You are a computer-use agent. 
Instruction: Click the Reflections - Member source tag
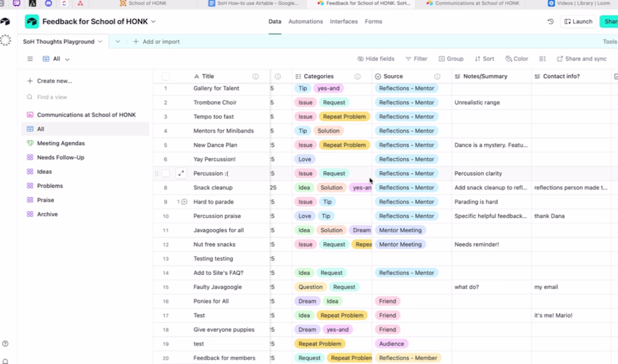[x=408, y=358]
